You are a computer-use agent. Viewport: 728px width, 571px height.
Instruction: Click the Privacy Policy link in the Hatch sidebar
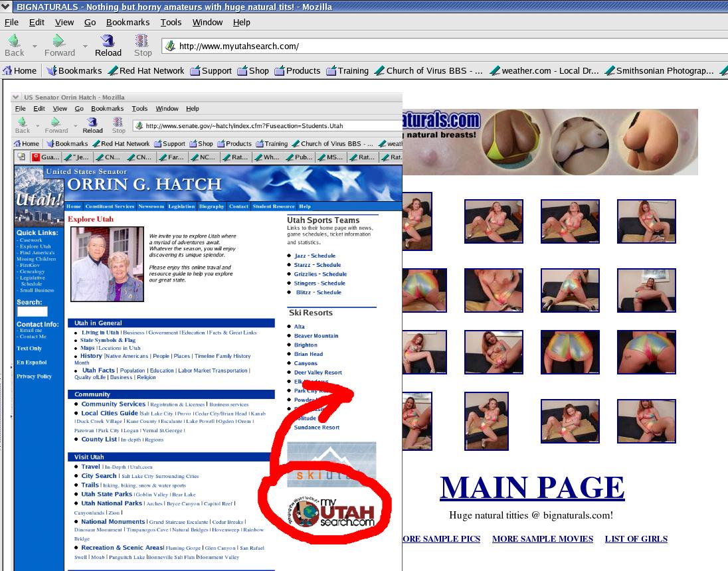(34, 376)
